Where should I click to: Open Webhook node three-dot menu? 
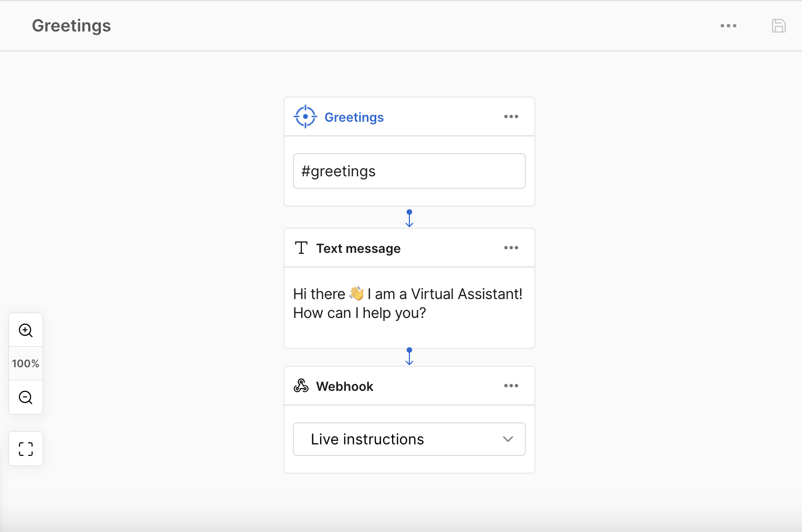(x=511, y=386)
